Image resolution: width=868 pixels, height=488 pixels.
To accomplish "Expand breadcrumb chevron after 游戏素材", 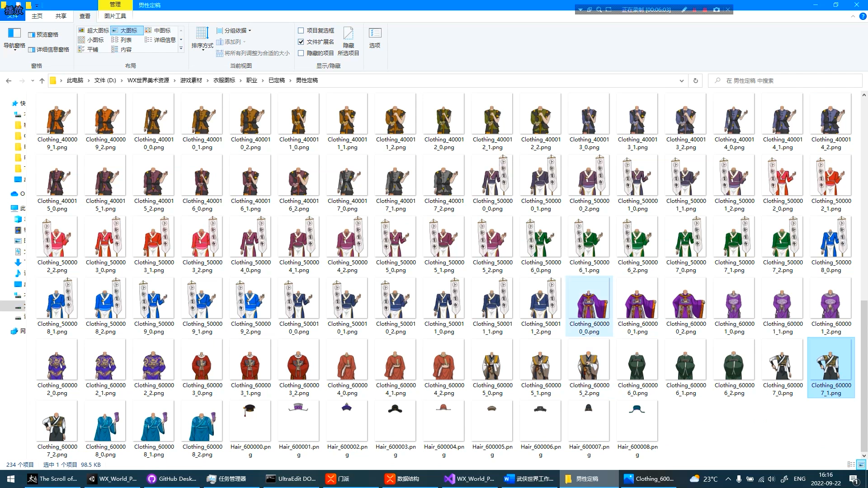I will [208, 80].
